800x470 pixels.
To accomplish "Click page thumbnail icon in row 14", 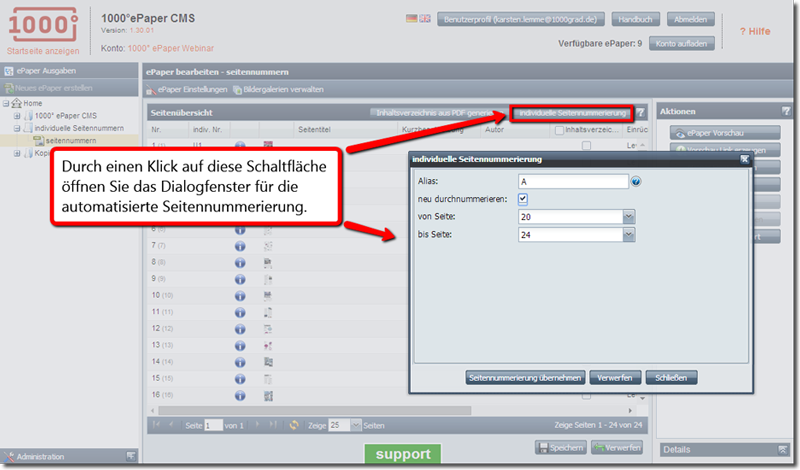I will (268, 362).
